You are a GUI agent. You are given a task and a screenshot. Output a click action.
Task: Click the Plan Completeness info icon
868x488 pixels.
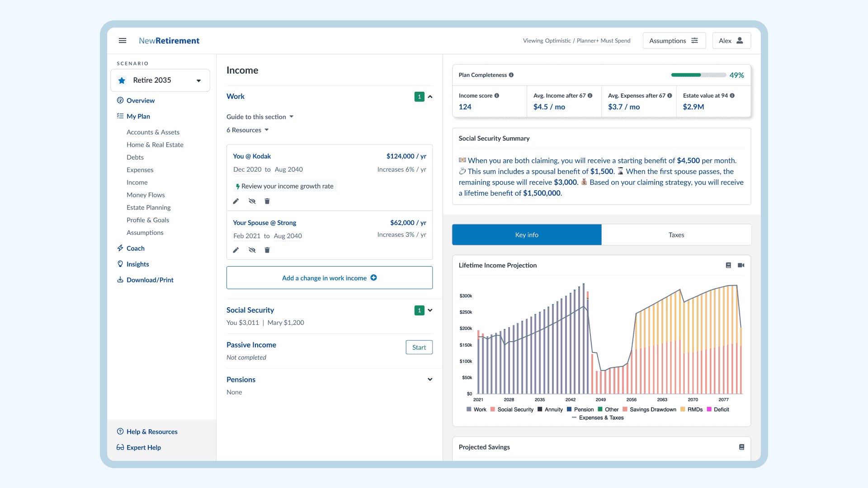click(511, 75)
